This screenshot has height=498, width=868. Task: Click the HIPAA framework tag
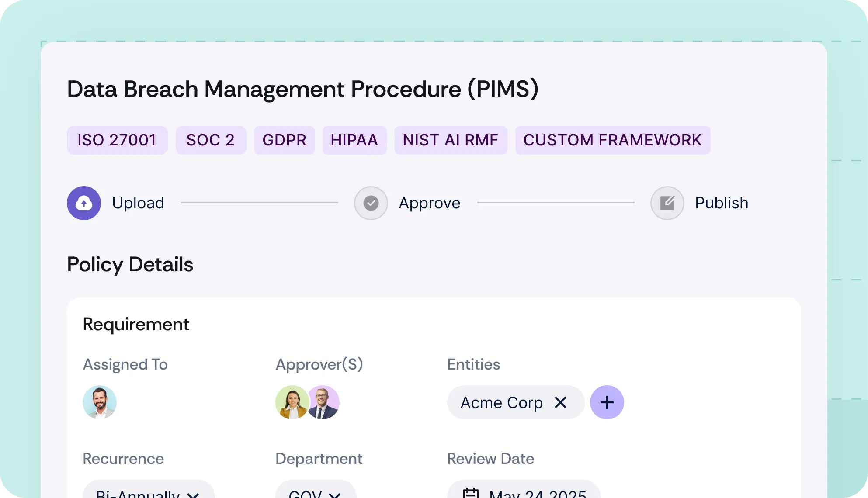pos(354,140)
